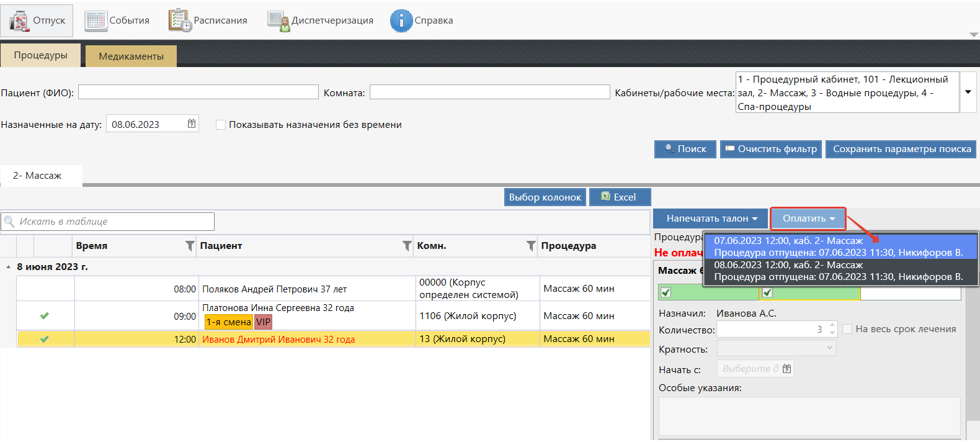Viewport: 980px width, 442px height.
Task: Open the Напечатать талон dropdown
Action: [711, 219]
